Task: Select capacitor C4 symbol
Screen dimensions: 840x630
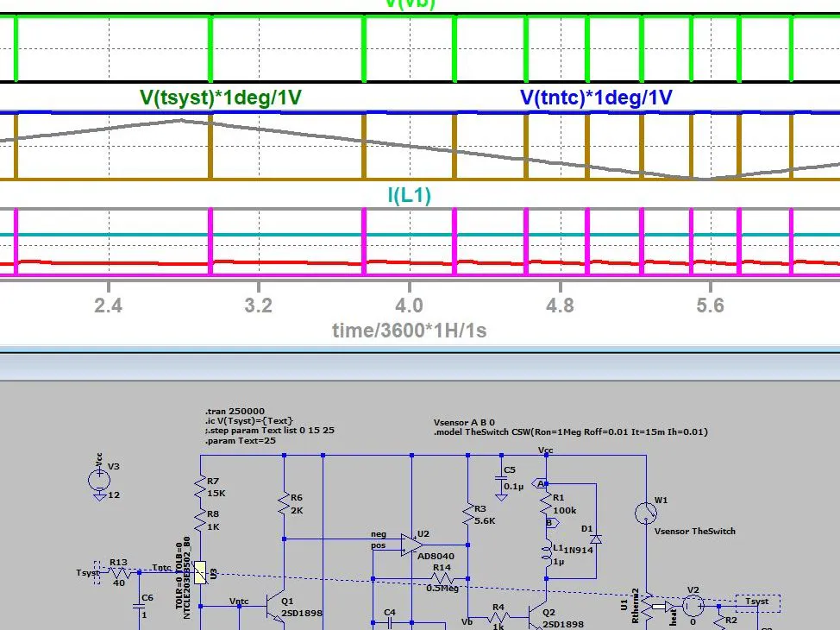Action: pos(390,622)
